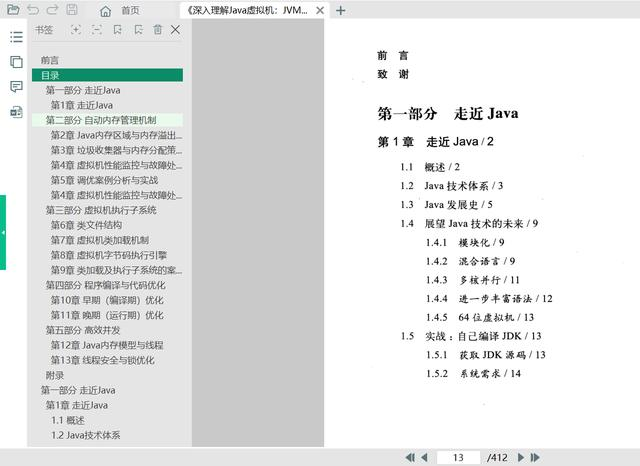
Task: Open bookmark 第10章 早期（编译期）优化
Action: [x=107, y=300]
